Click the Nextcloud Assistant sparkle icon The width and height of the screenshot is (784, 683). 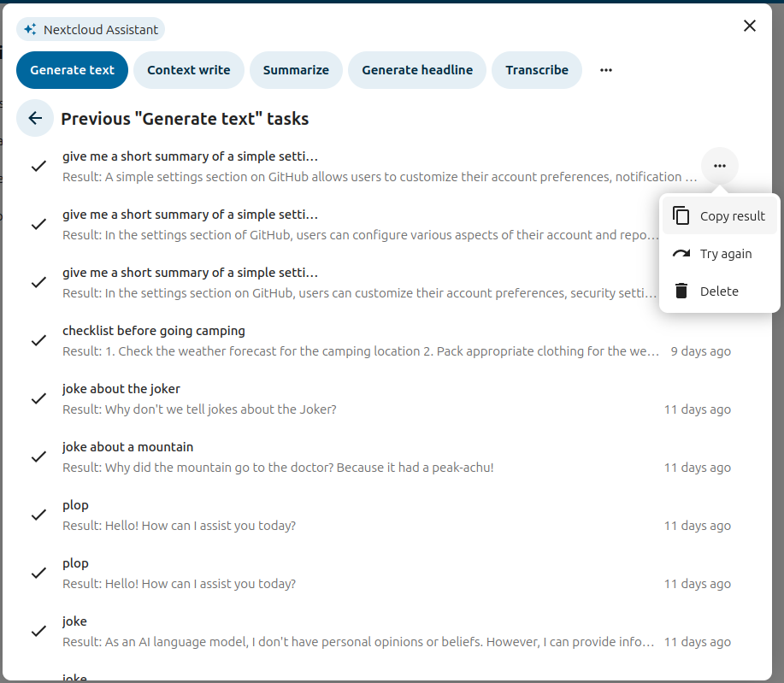[x=30, y=30]
